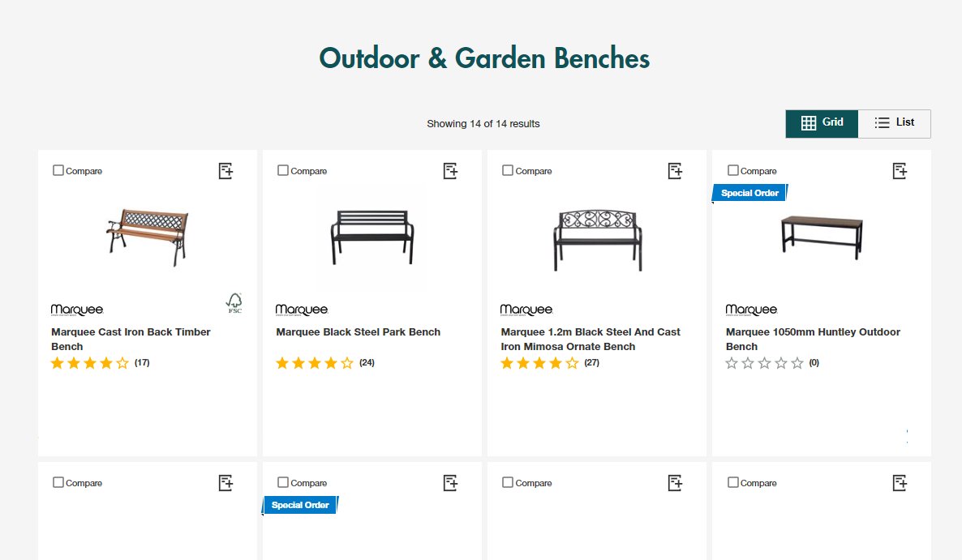View the ornate Mimosa bench product image
This screenshot has height=560, width=962.
(597, 240)
